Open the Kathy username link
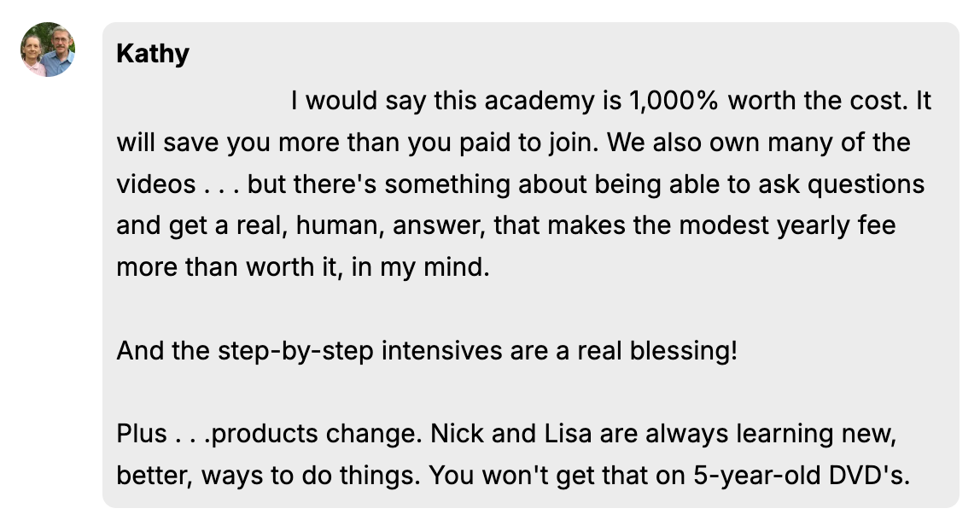This screenshot has width=980, height=526. coord(153,55)
